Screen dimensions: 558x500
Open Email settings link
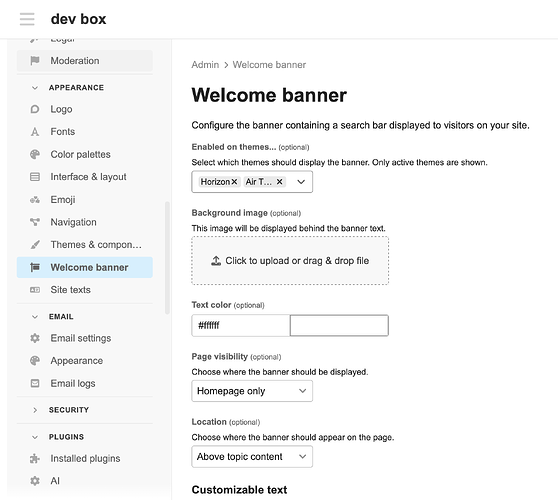(x=85, y=338)
